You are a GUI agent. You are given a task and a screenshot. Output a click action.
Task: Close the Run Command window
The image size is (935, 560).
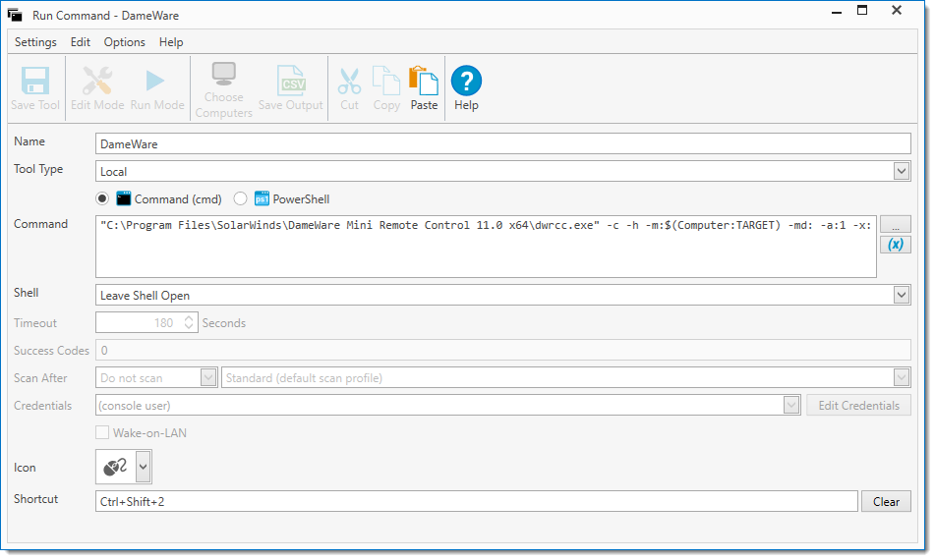(897, 10)
